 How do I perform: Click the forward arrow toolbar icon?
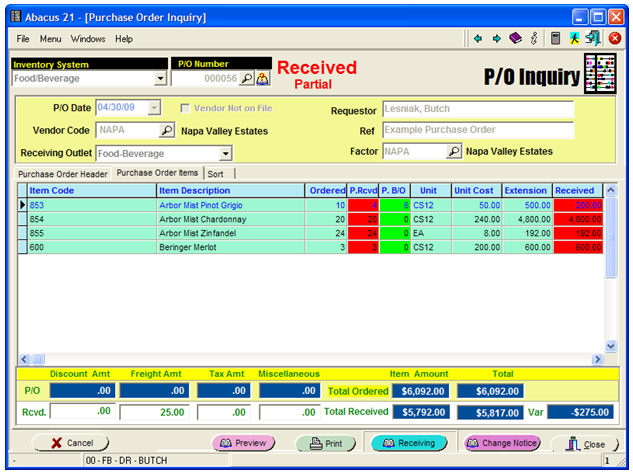tap(496, 39)
